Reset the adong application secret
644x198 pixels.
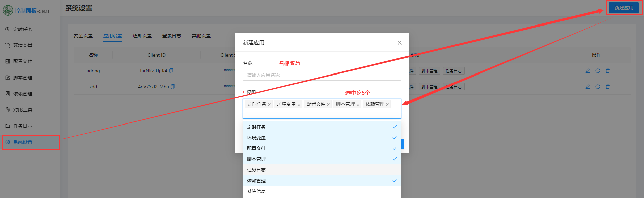(598, 71)
